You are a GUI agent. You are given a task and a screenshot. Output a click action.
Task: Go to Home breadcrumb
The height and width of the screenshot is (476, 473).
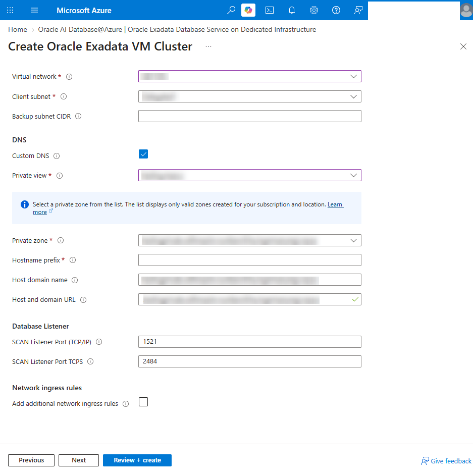click(x=18, y=29)
